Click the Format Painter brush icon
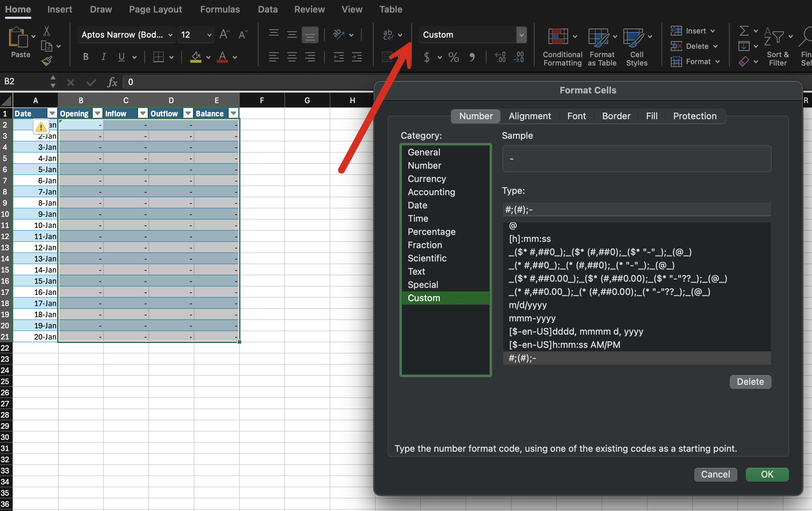 point(47,61)
